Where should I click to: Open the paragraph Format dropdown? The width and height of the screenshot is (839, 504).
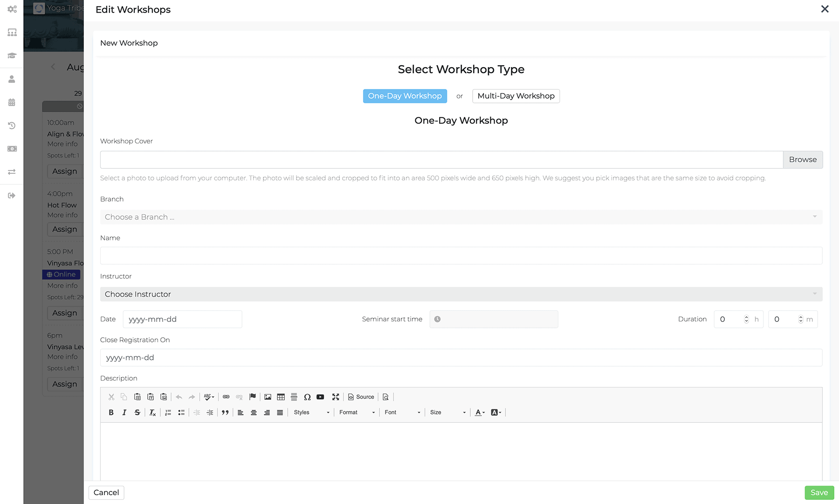(357, 412)
